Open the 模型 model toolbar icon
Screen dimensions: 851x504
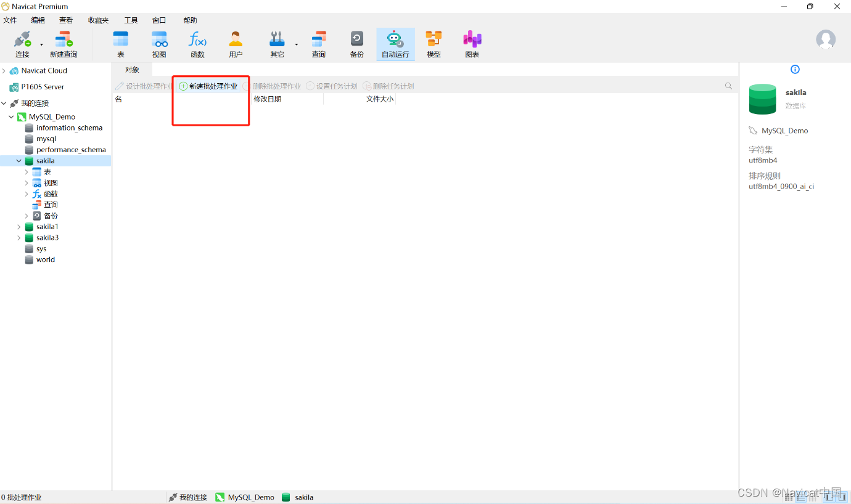tap(434, 44)
